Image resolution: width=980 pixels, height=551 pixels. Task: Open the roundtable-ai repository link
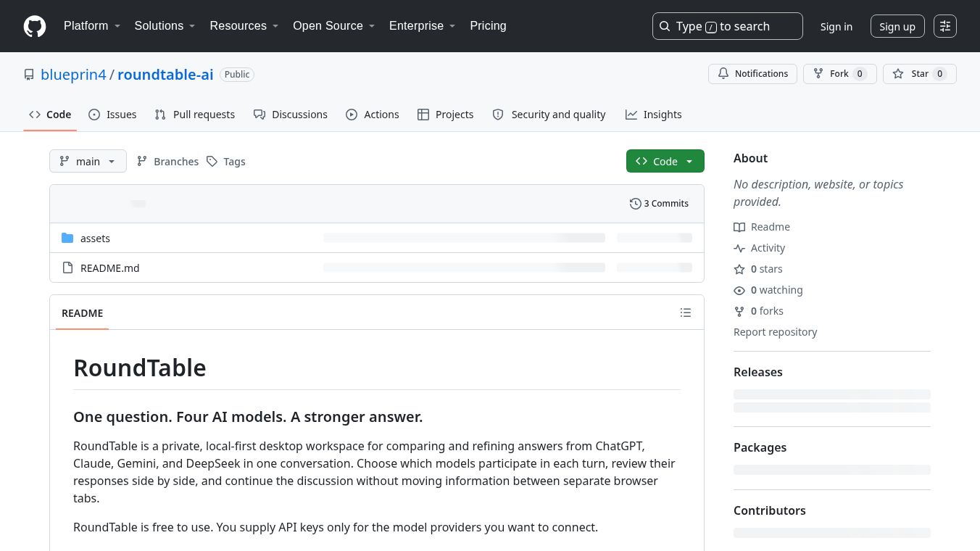tap(165, 75)
